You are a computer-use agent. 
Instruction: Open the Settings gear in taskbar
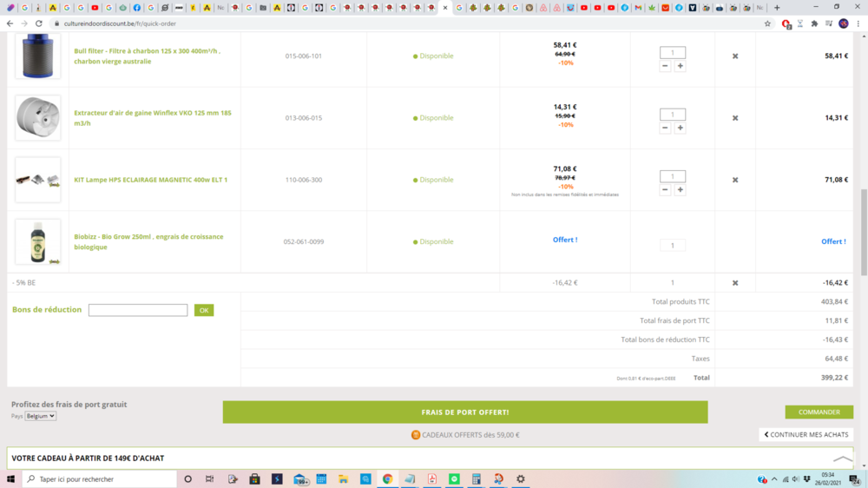(520, 479)
